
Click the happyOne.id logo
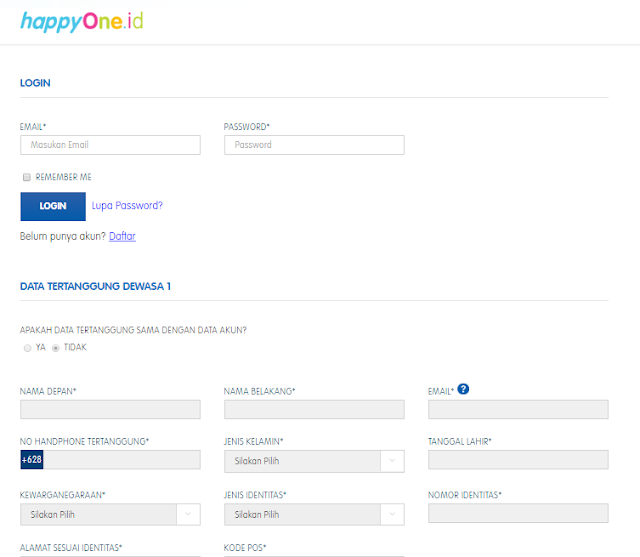click(82, 22)
